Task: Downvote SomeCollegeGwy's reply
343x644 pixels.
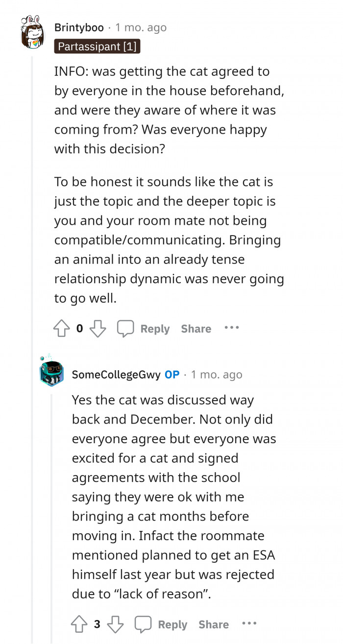Action: 116,624
